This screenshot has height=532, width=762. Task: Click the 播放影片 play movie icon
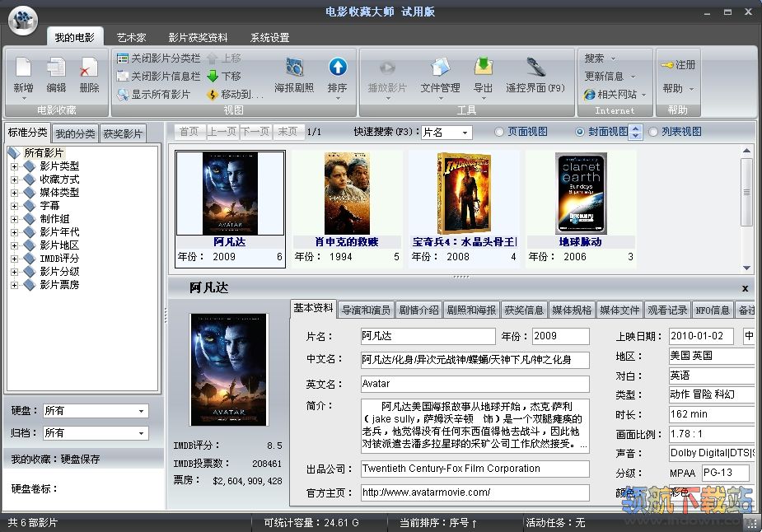[x=387, y=68]
